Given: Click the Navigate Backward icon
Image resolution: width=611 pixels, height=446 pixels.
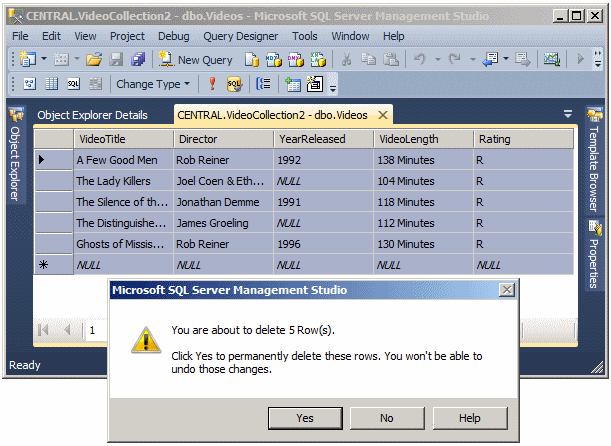Looking at the screenshot, I should click(x=490, y=59).
